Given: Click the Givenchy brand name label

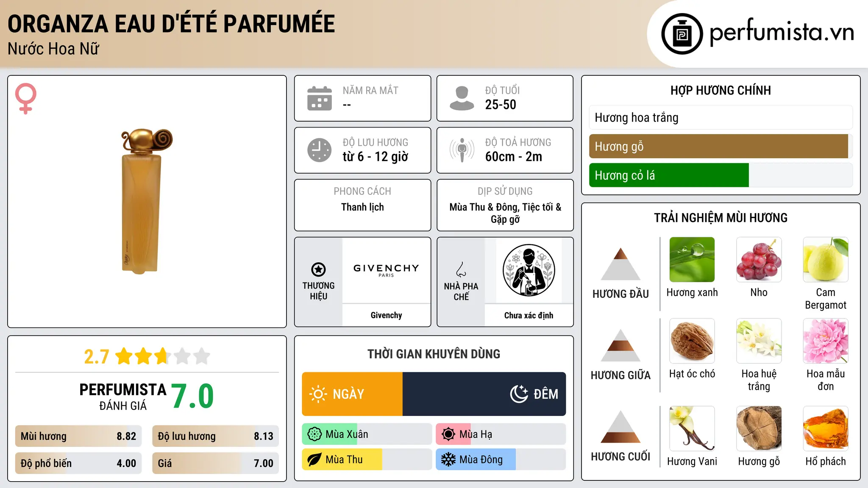Looking at the screenshot, I should tap(386, 315).
